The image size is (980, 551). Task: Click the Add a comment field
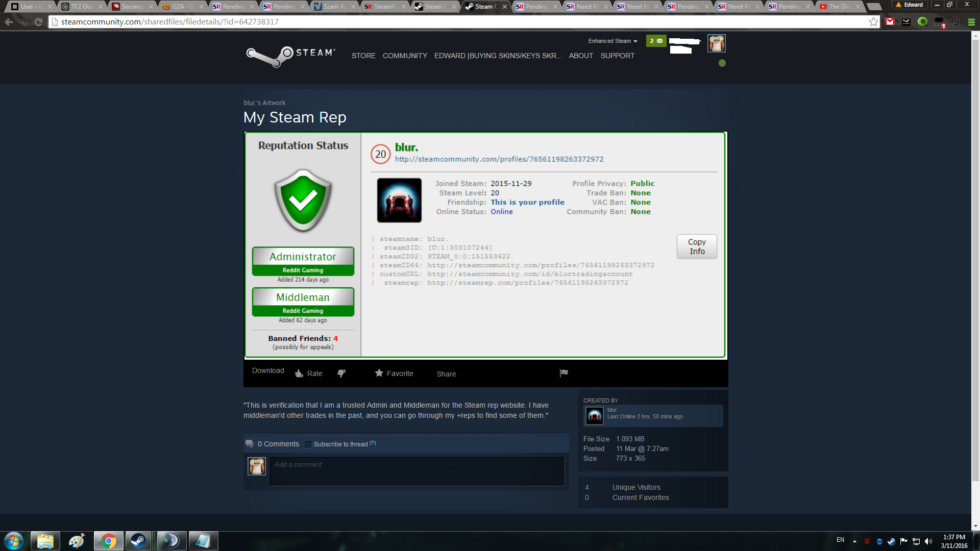(417, 471)
